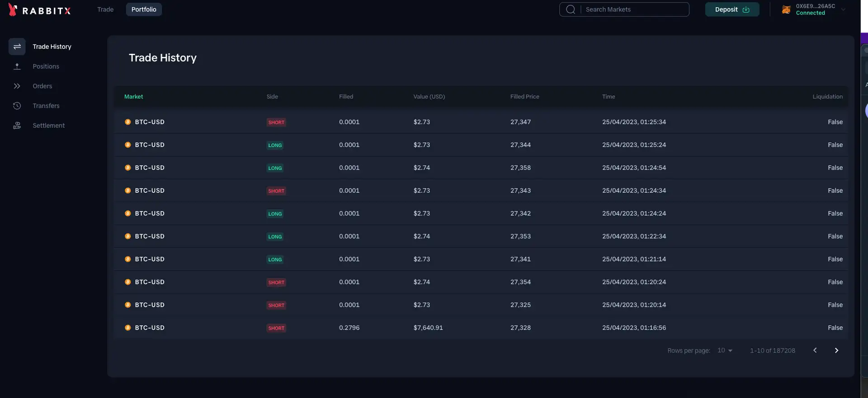The image size is (868, 398).
Task: Click into the Search Markets field
Action: coord(635,9)
